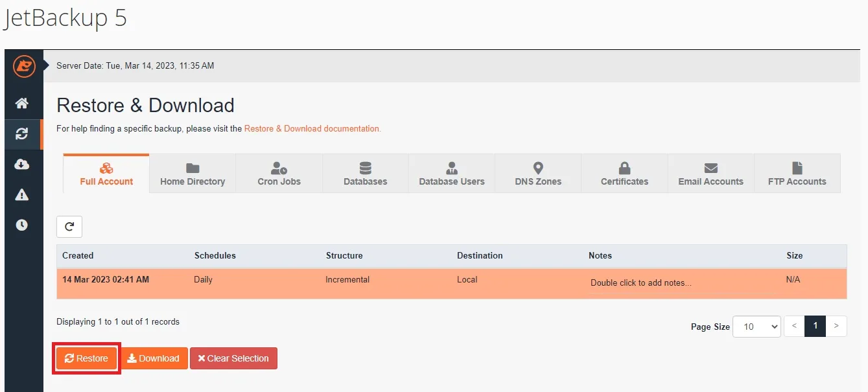Image resolution: width=868 pixels, height=392 pixels.
Task: Click the Download button
Action: 154,358
